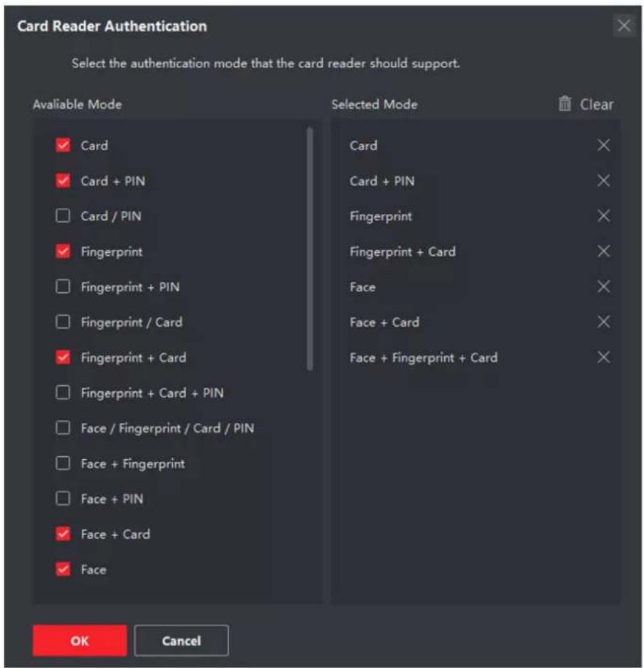Uncheck the Card mode checkbox
This screenshot has width=644, height=668.
pyautogui.click(x=63, y=145)
